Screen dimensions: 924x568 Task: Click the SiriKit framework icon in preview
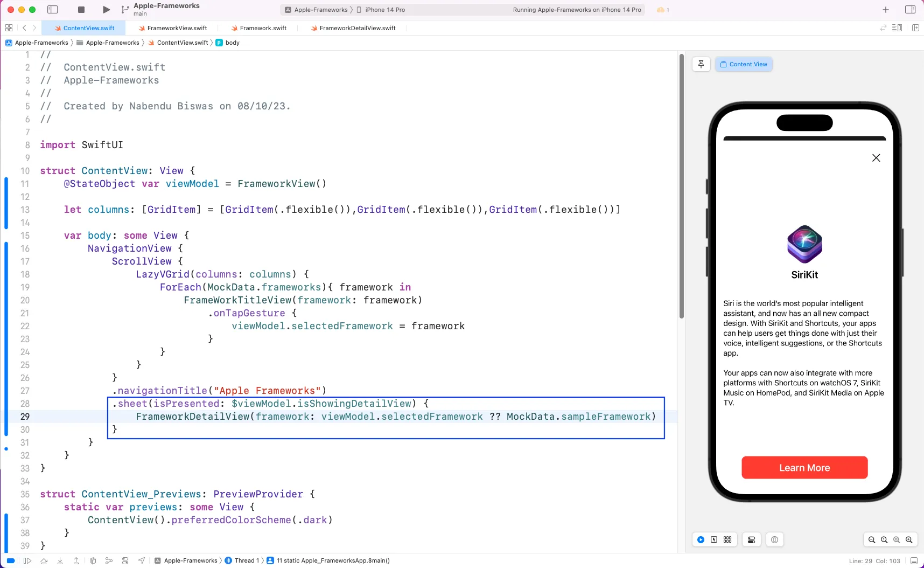804,244
